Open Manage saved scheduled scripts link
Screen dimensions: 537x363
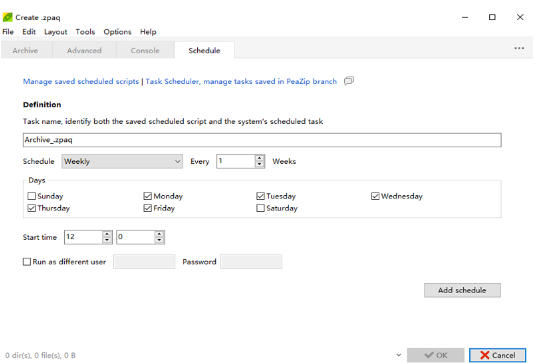coord(81,82)
